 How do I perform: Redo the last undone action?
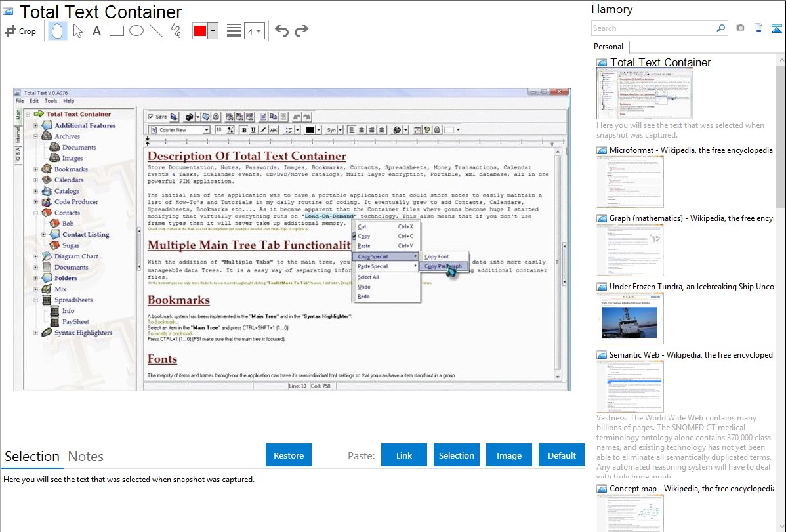coord(301,31)
